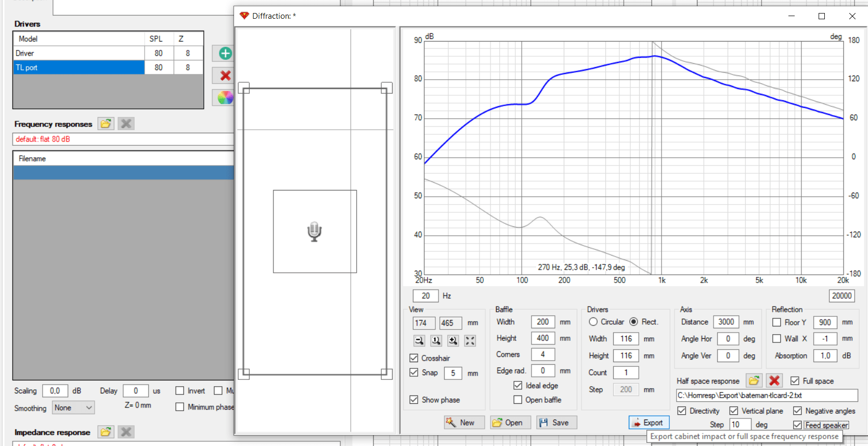Click the Model column header
The image size is (868, 446).
click(79, 39)
